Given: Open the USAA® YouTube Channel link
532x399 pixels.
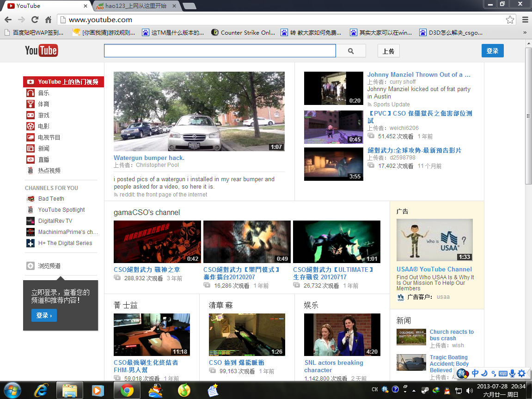Looking at the screenshot, I should point(434,269).
